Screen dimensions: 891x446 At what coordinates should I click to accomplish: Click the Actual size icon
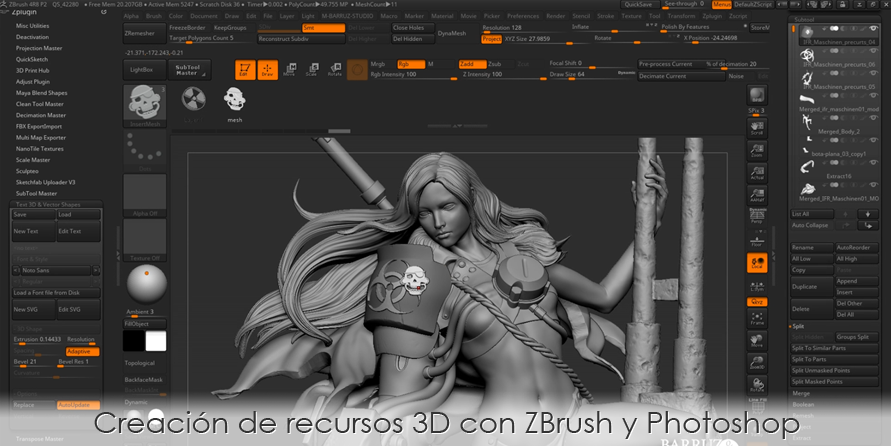(x=757, y=173)
